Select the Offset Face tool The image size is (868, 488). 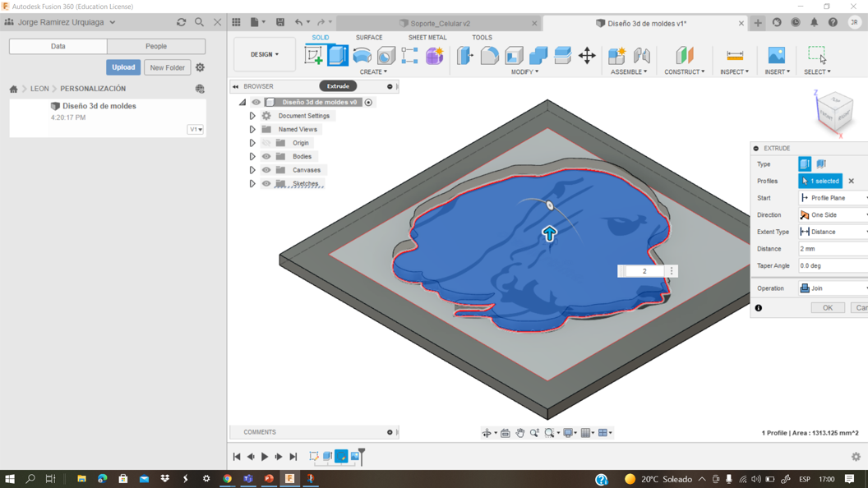coord(562,55)
